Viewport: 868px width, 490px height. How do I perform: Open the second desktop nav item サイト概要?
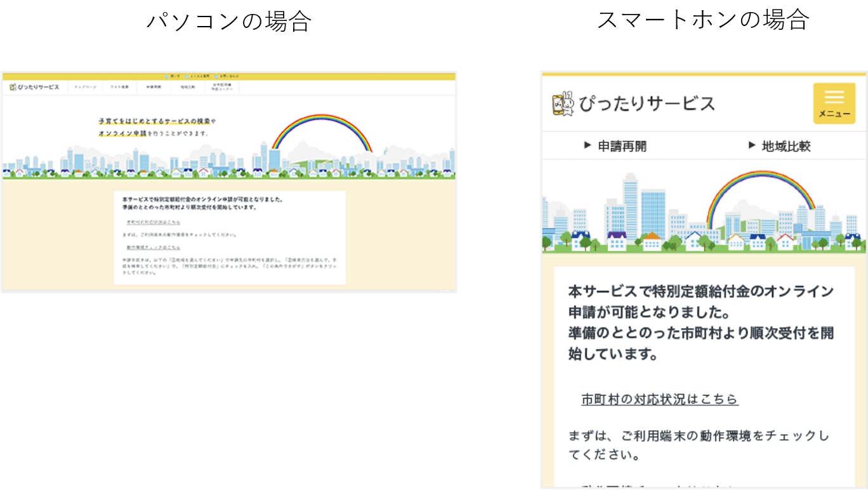point(119,87)
